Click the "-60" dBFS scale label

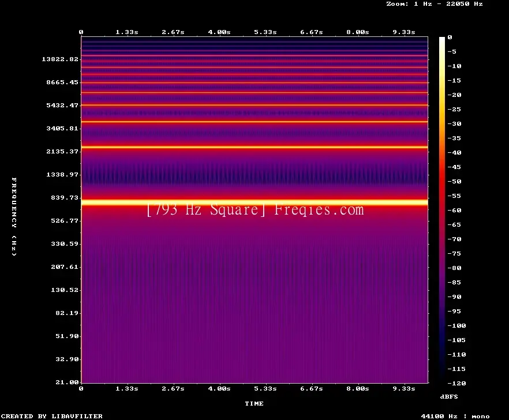[x=454, y=211]
